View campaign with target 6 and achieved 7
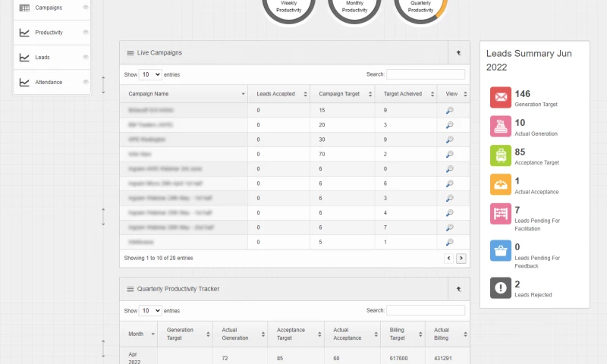 coord(449,227)
